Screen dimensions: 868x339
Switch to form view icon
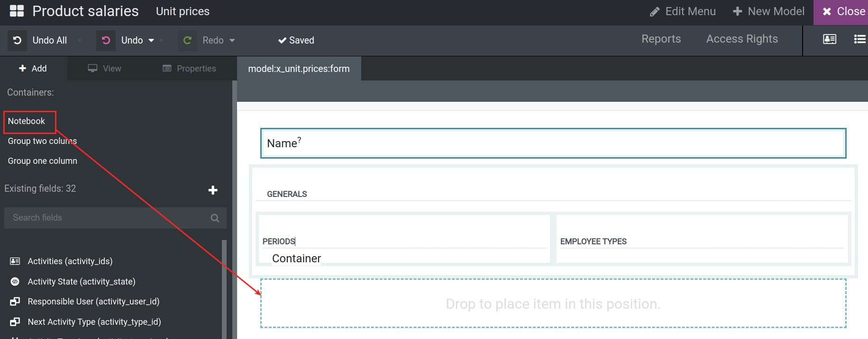pyautogui.click(x=830, y=39)
